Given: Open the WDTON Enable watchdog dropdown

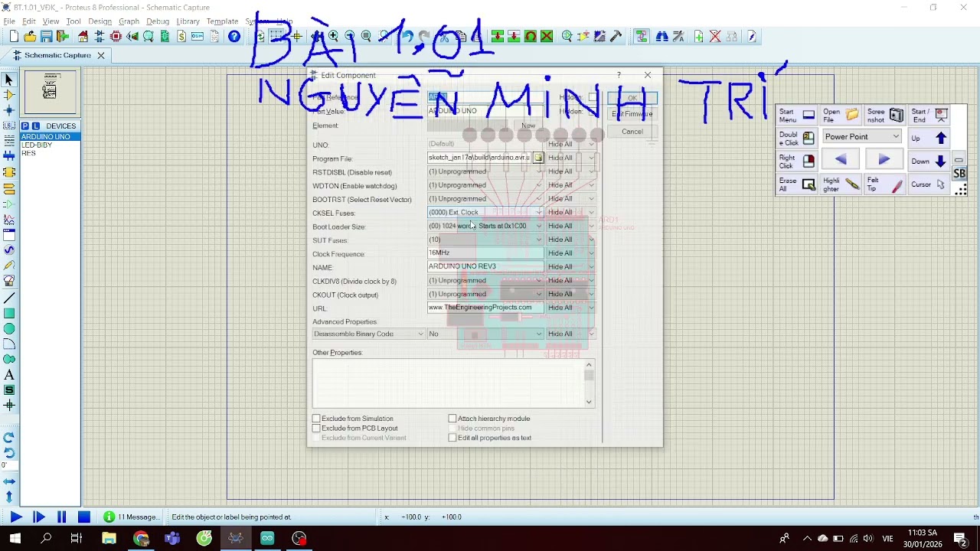Looking at the screenshot, I should [485, 186].
